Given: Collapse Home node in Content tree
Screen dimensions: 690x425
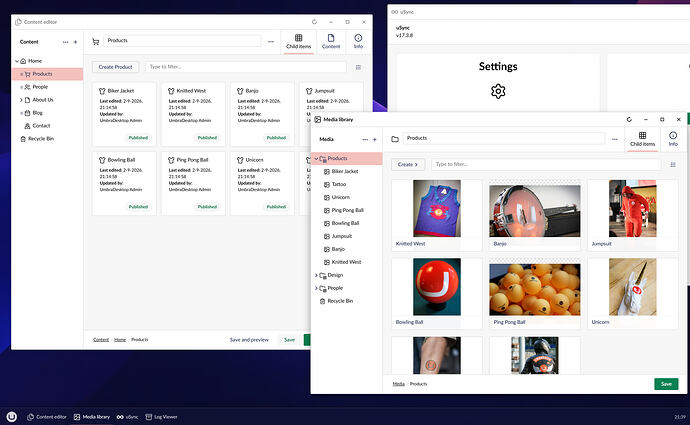Looking at the screenshot, I should click(17, 61).
